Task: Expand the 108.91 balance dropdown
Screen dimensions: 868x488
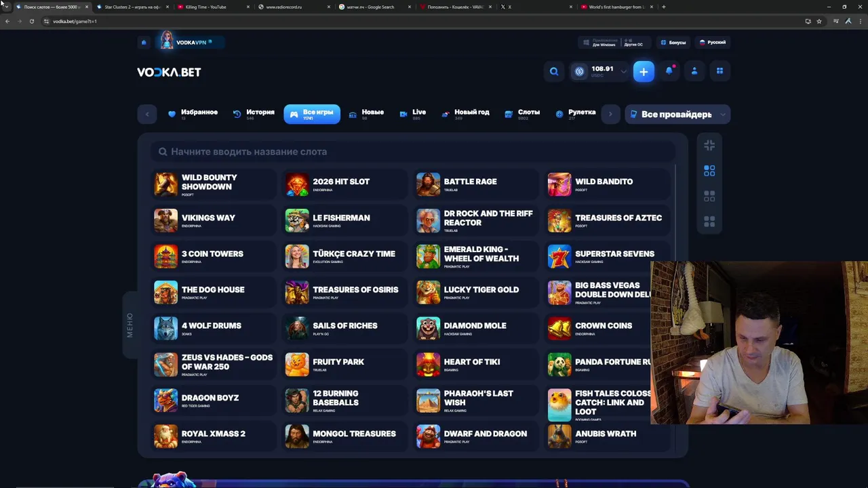Action: tap(623, 71)
